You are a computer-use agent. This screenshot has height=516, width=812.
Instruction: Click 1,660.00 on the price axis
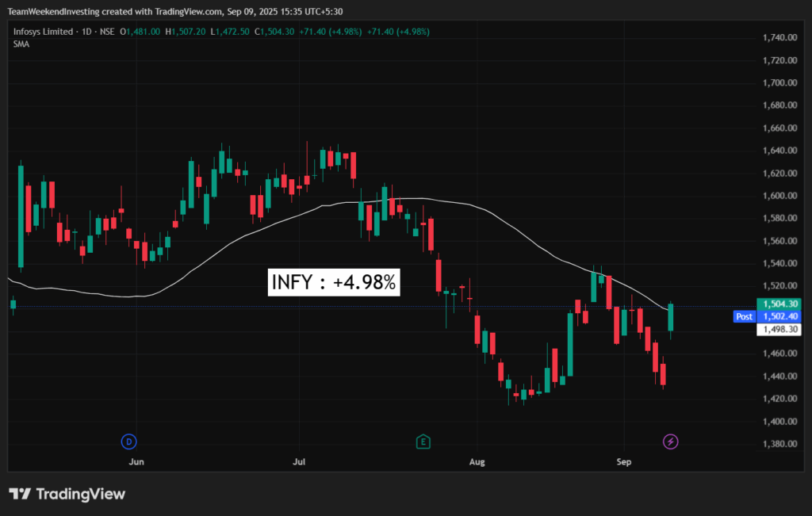pos(780,128)
